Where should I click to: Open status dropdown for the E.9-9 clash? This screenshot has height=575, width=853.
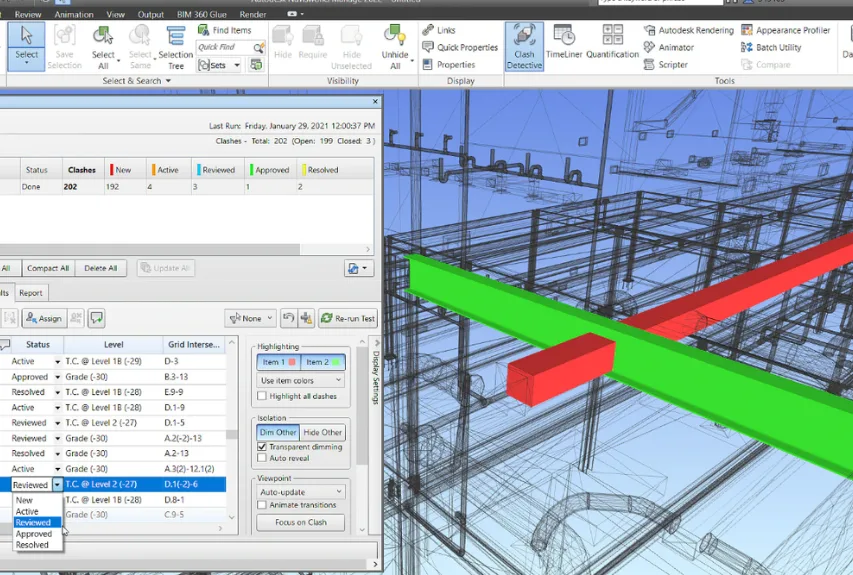click(x=57, y=392)
